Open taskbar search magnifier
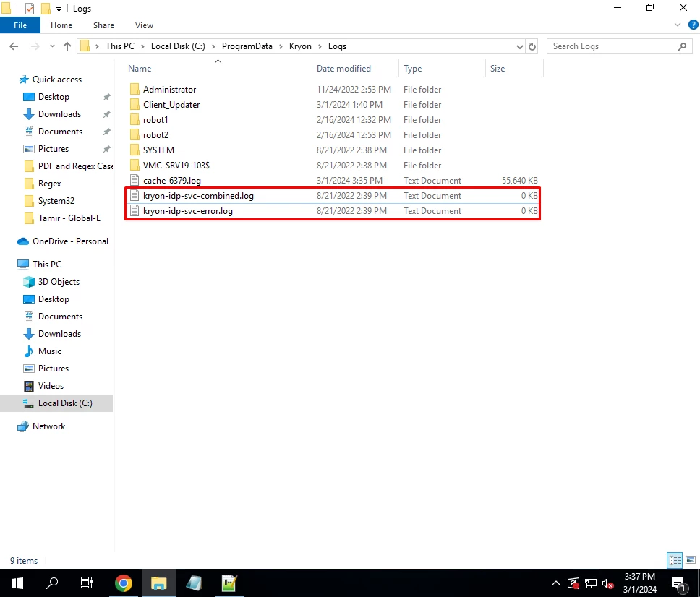 (x=52, y=583)
